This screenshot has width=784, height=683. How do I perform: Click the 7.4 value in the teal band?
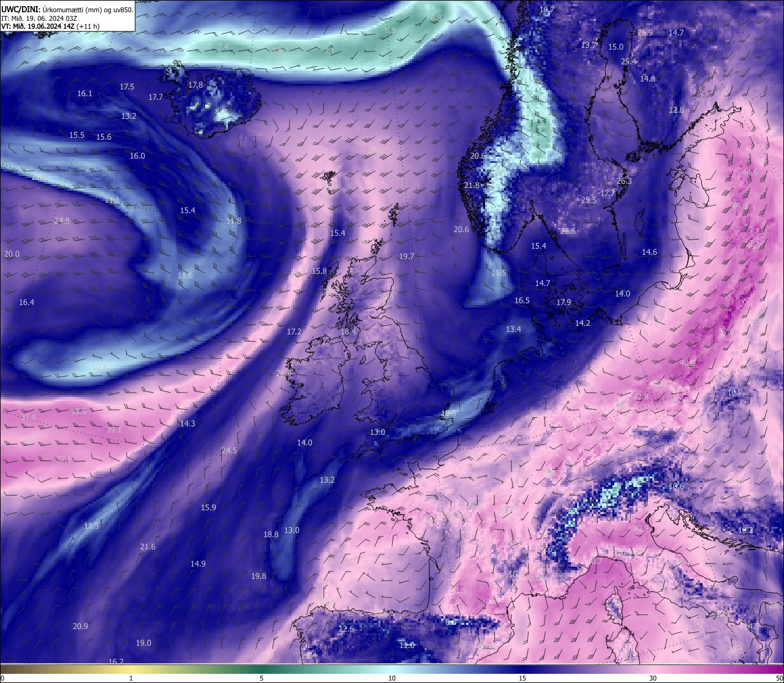[x=223, y=47]
